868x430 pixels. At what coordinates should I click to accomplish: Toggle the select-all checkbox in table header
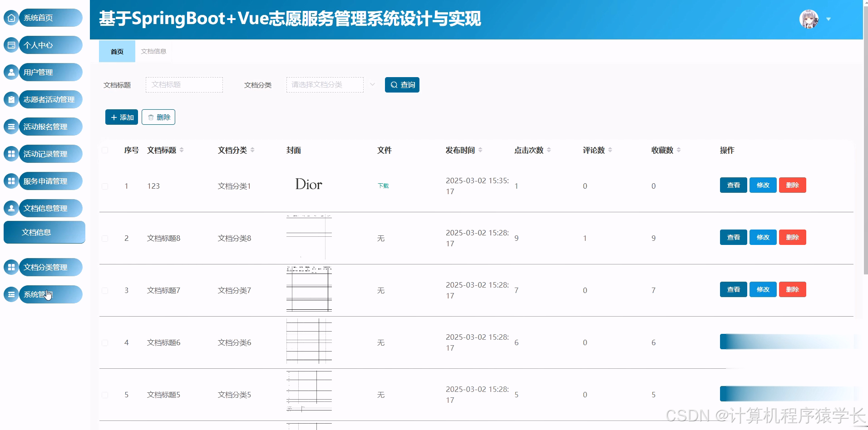pyautogui.click(x=105, y=150)
